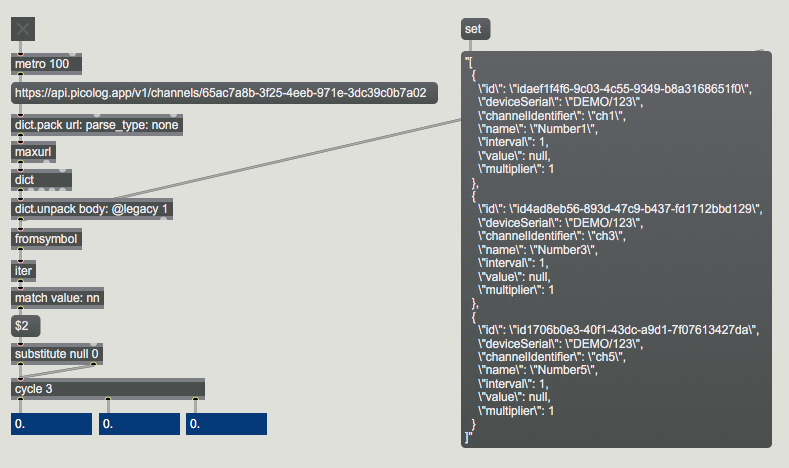This screenshot has height=468, width=789.
Task: Select the fromsymbol object
Action: (45, 239)
